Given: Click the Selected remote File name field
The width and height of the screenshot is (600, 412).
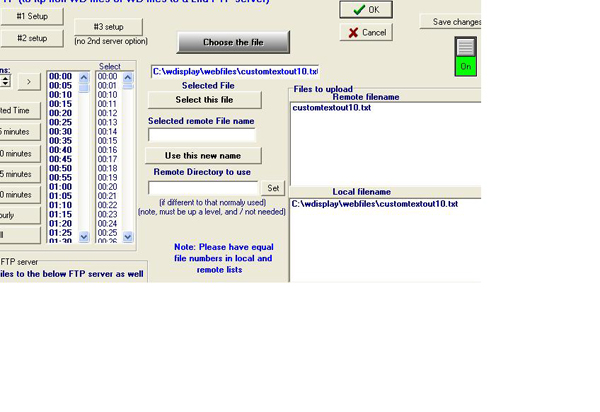Looking at the screenshot, I should [x=202, y=135].
